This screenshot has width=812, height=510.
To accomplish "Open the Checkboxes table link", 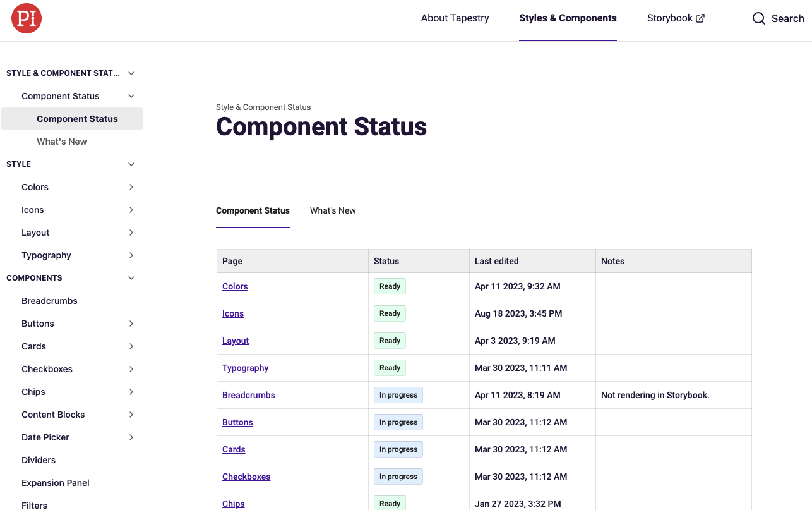I will (246, 477).
